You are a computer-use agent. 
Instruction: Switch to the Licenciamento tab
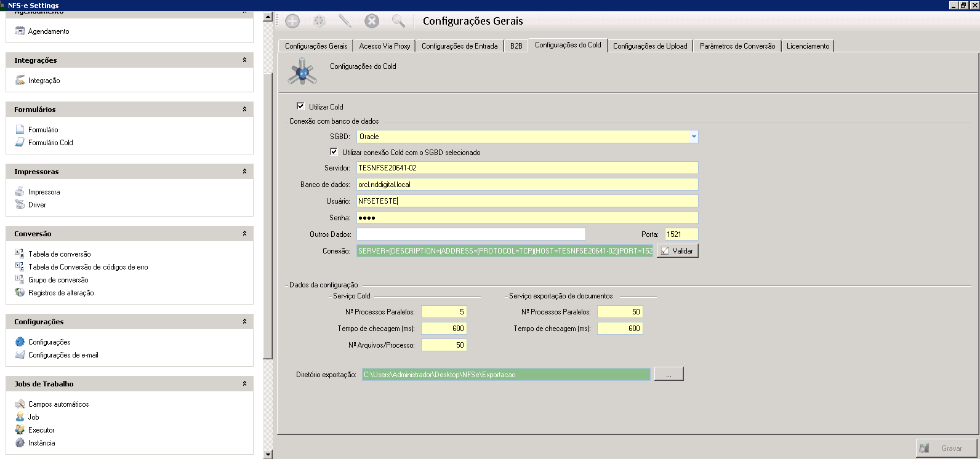(x=808, y=46)
